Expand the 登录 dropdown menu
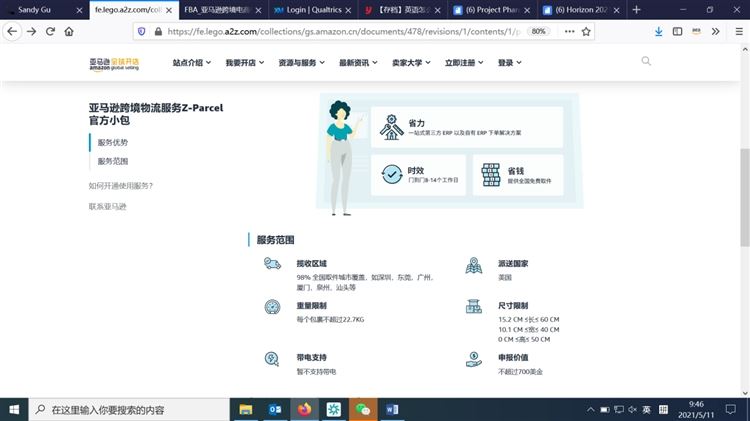 pos(509,63)
